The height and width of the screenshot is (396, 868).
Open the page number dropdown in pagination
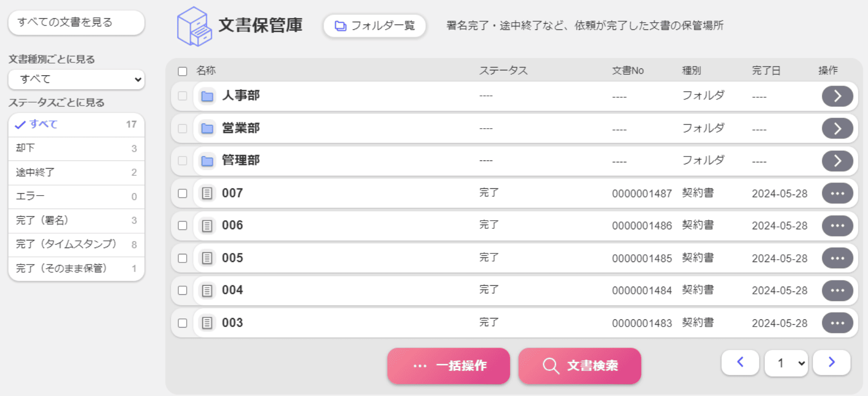[786, 363]
